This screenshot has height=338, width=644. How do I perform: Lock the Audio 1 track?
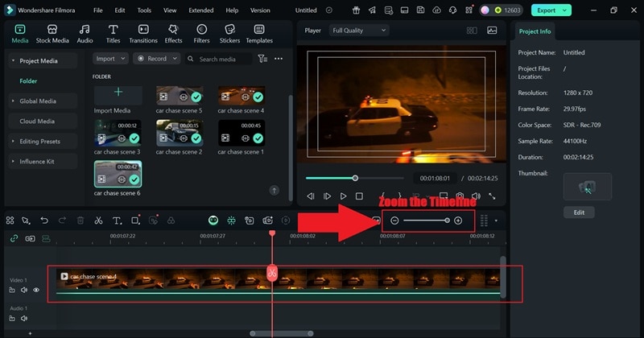tap(13, 318)
